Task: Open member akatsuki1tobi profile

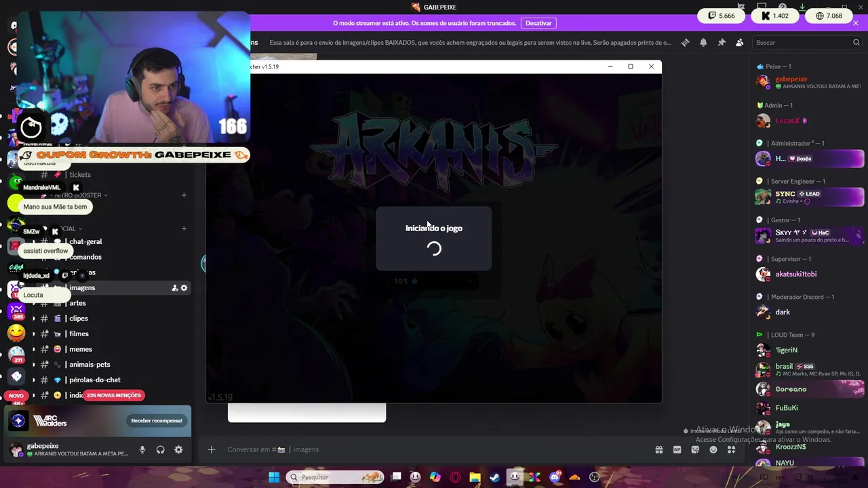Action: pos(810,274)
